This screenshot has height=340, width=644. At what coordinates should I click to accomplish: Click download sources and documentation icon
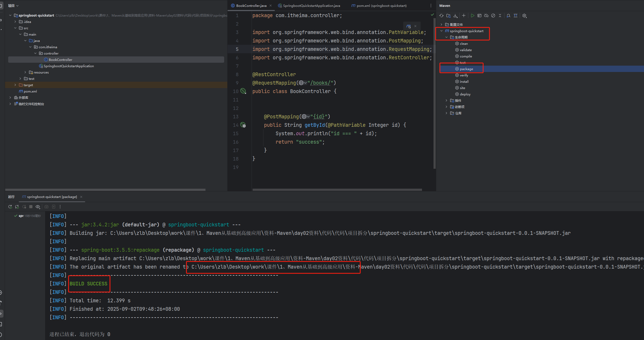coord(455,16)
